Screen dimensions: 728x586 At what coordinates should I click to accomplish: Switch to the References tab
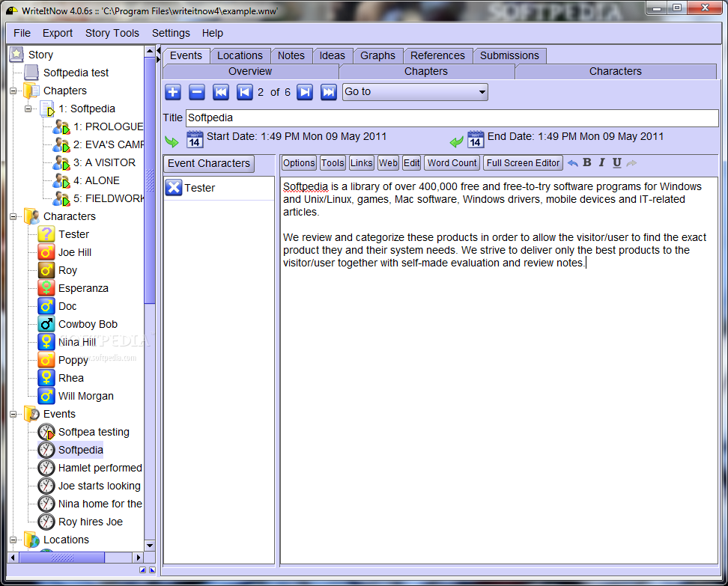pos(437,55)
